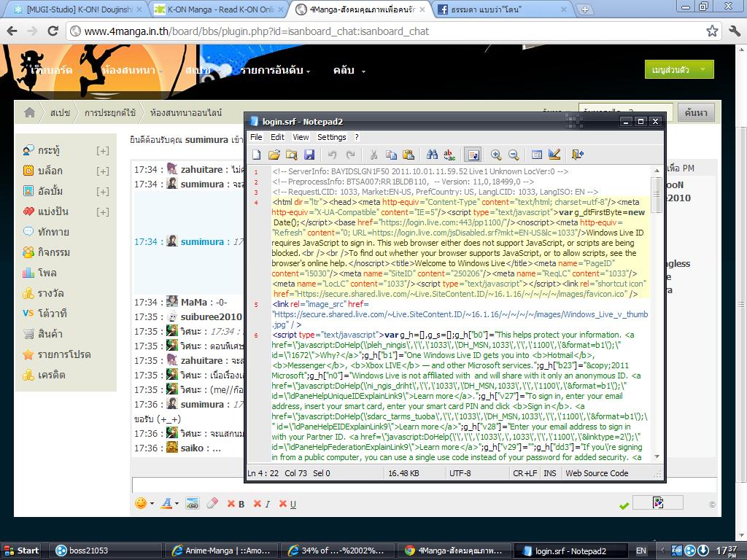Undo last edit in Notepad2
The width and height of the screenshot is (747, 560).
[332, 155]
